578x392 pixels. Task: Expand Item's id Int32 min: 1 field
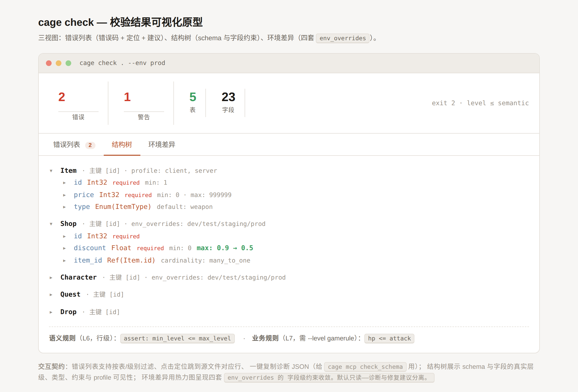[64, 183]
